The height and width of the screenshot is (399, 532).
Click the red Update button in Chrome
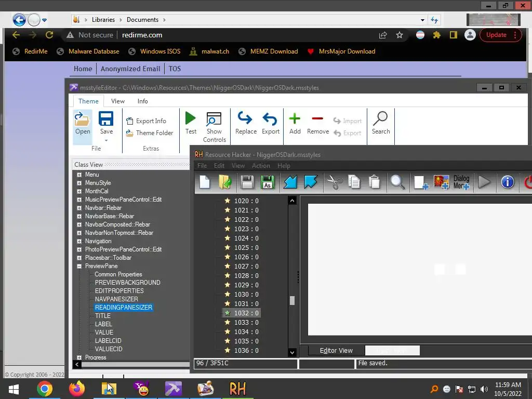tap(500, 35)
